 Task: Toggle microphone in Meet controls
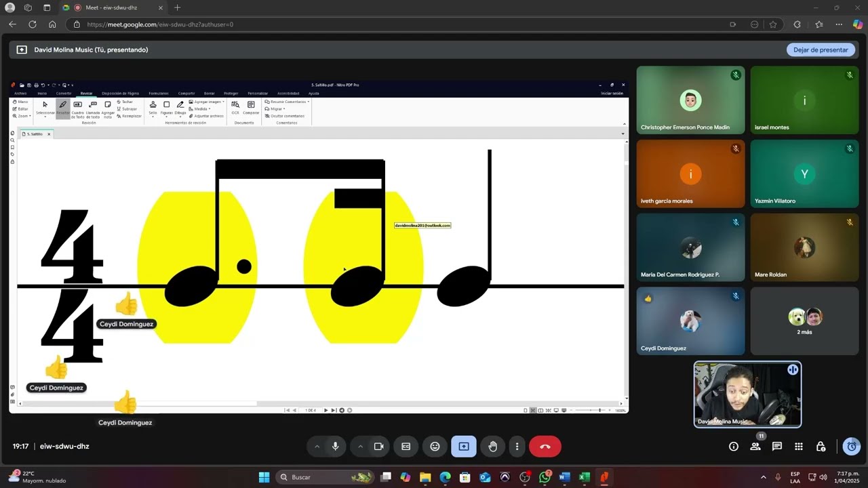(x=335, y=447)
